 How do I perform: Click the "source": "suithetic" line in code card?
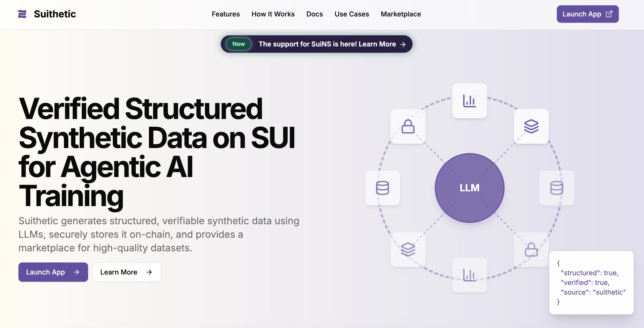(x=593, y=292)
